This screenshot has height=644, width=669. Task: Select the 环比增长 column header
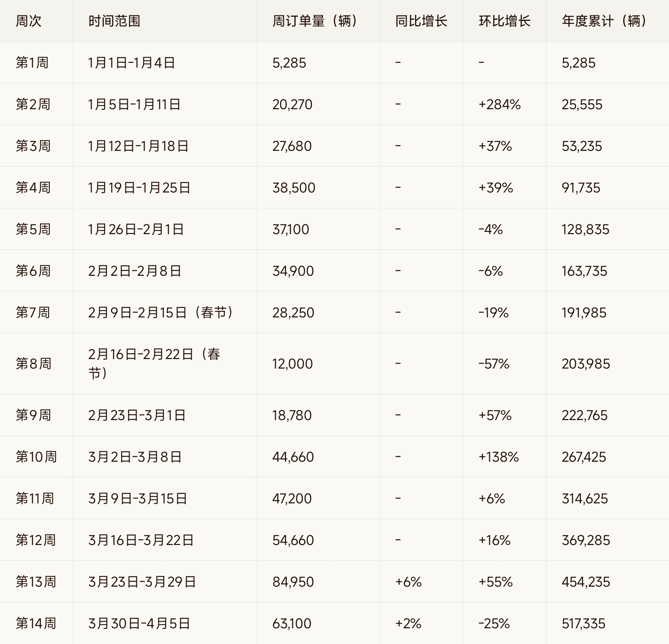504,21
